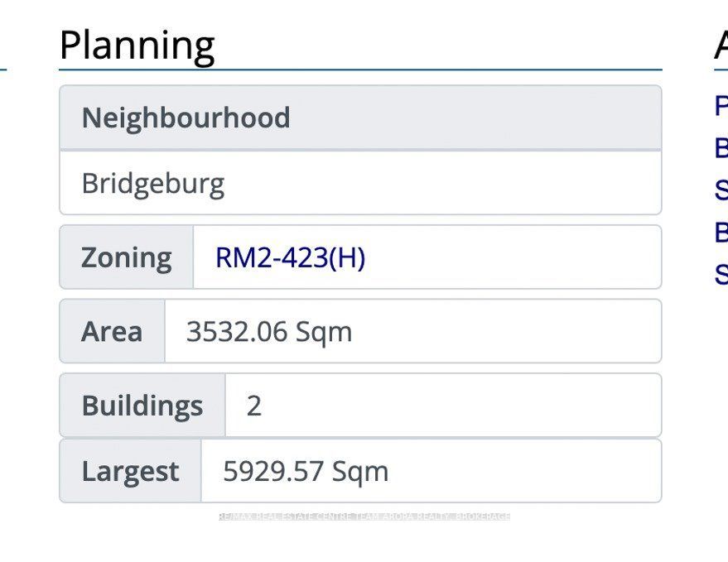Open the last cut-off right link starting with S

tap(721, 273)
